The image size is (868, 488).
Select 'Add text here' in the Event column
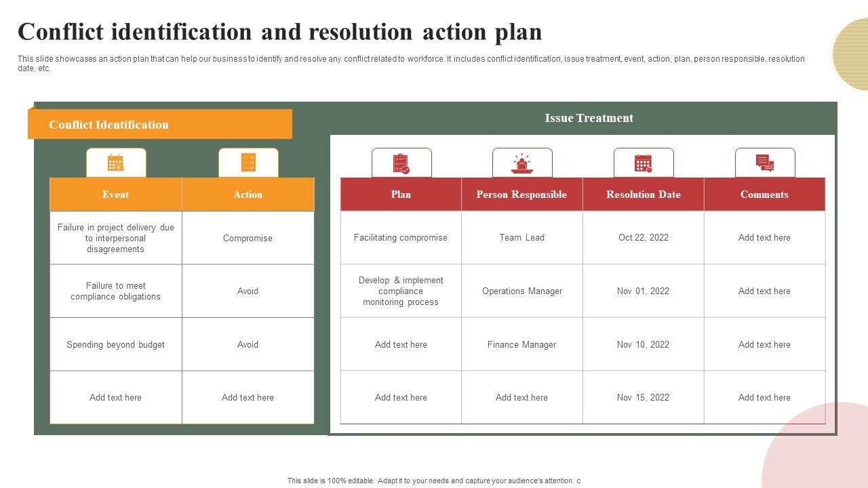tap(116, 397)
